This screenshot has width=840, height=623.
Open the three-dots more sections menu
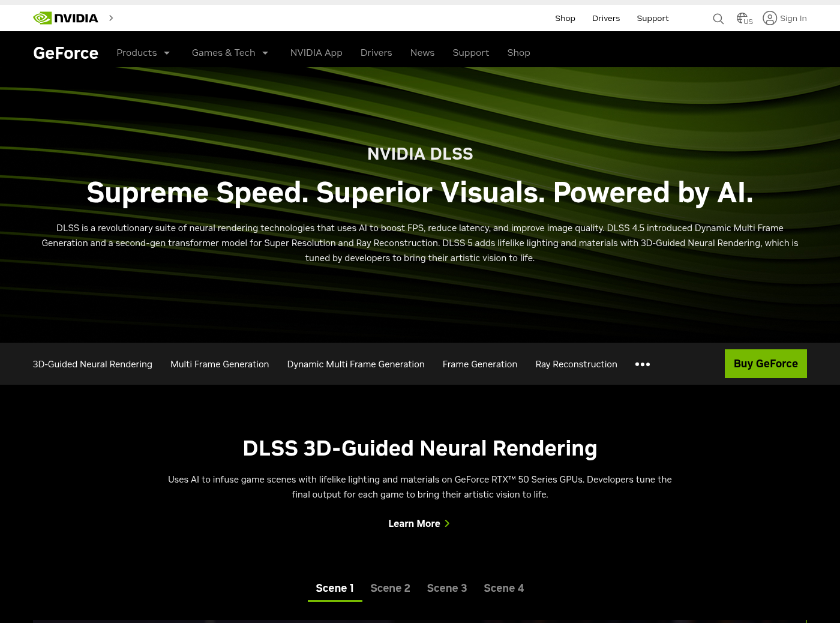[x=643, y=364]
